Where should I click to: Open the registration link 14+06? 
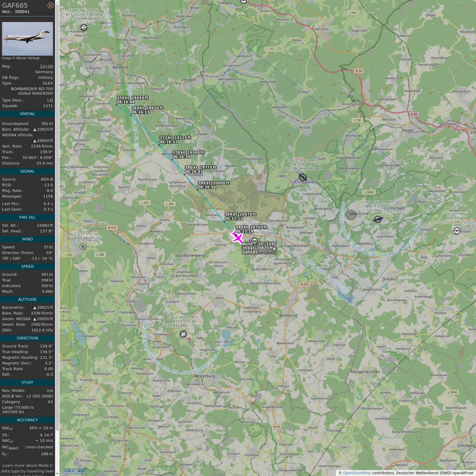[x=46, y=66]
